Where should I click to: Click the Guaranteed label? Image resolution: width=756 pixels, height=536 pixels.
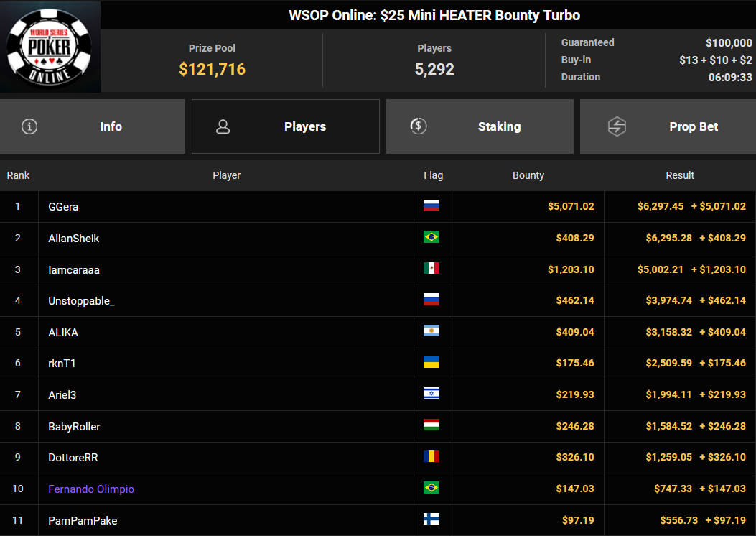pos(588,42)
